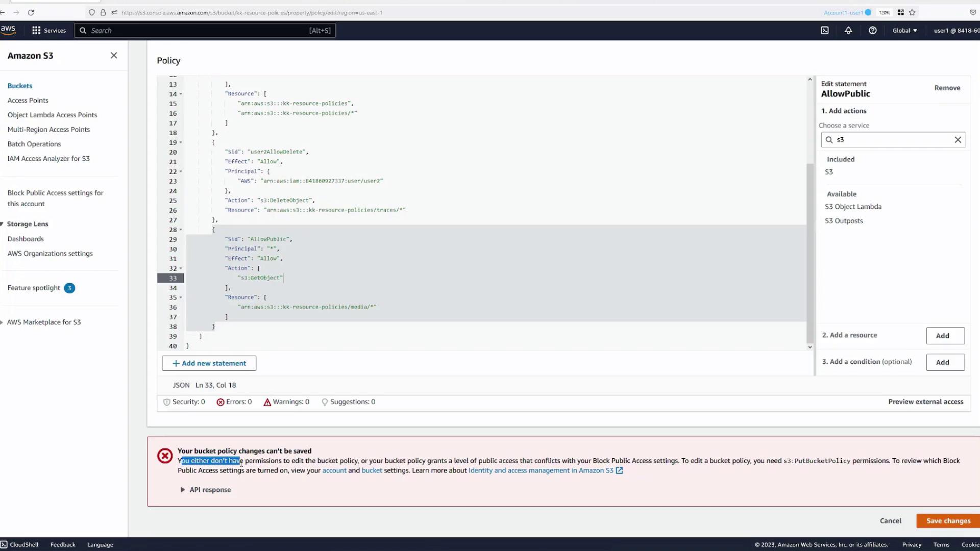Image resolution: width=980 pixels, height=551 pixels.
Task: Open the notifications bell
Action: (x=848, y=31)
